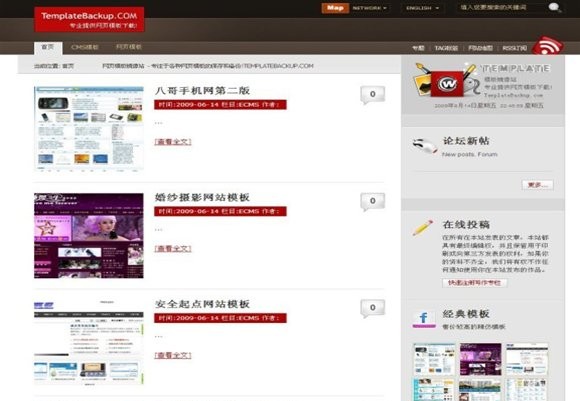Open first thumbnail under 经典模板

tap(434, 359)
